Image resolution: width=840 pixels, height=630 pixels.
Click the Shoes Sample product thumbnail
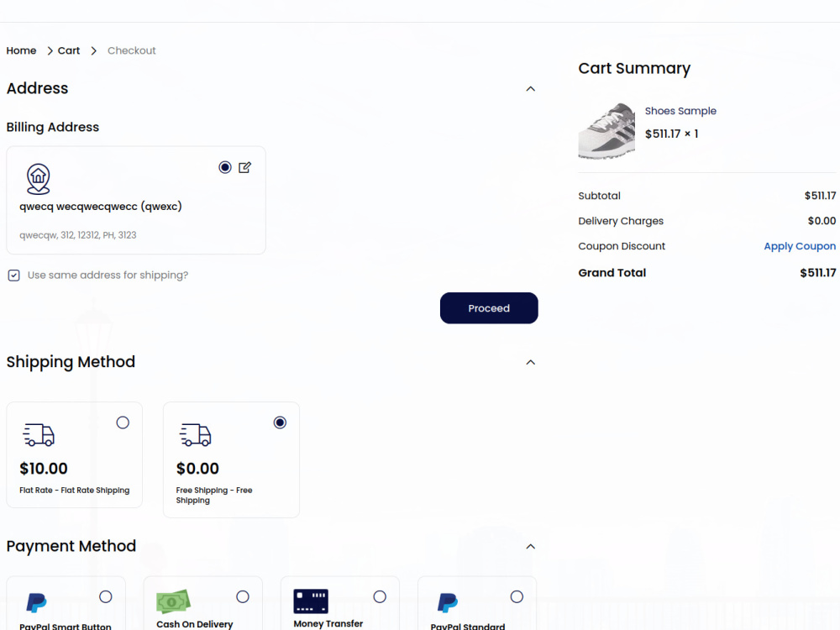coord(607,131)
